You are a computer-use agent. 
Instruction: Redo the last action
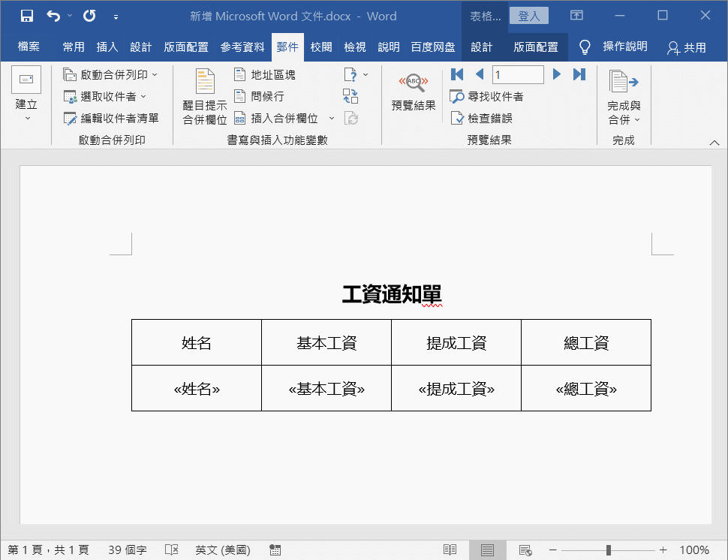click(x=89, y=17)
